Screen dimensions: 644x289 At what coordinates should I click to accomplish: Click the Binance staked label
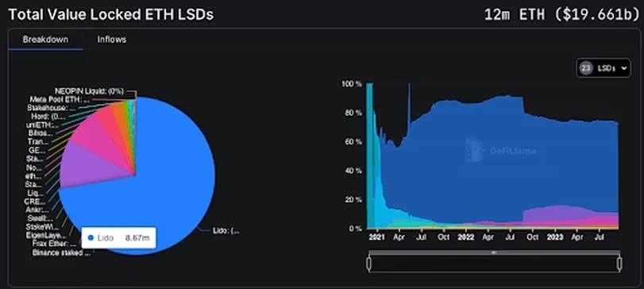[62, 252]
